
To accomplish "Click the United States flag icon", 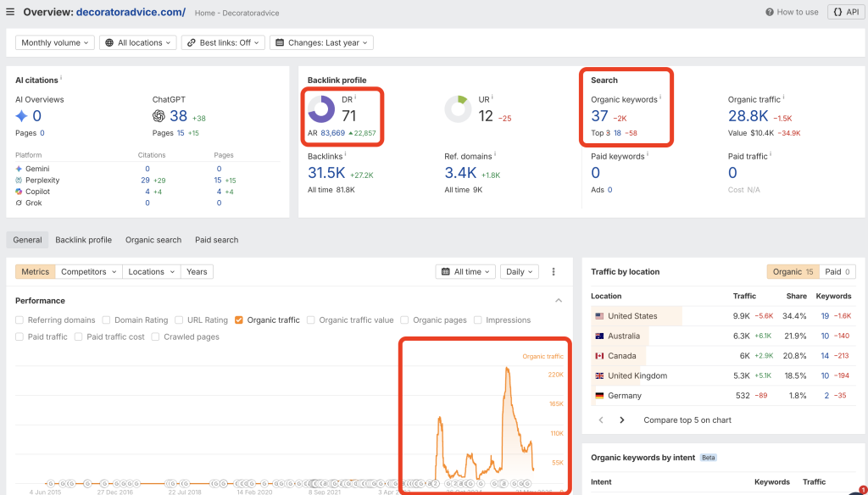I will (599, 316).
